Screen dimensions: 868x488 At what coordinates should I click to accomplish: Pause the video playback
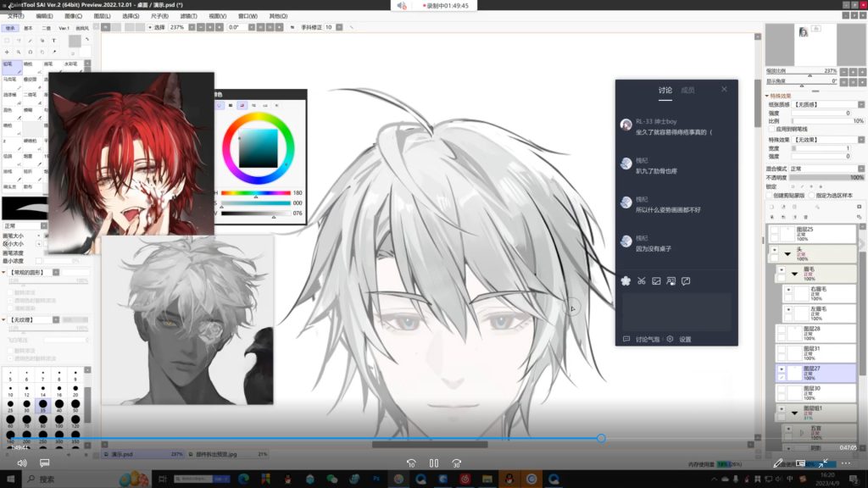[x=434, y=463]
